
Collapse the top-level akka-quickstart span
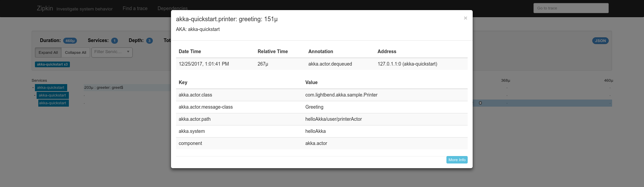[x=33, y=88]
